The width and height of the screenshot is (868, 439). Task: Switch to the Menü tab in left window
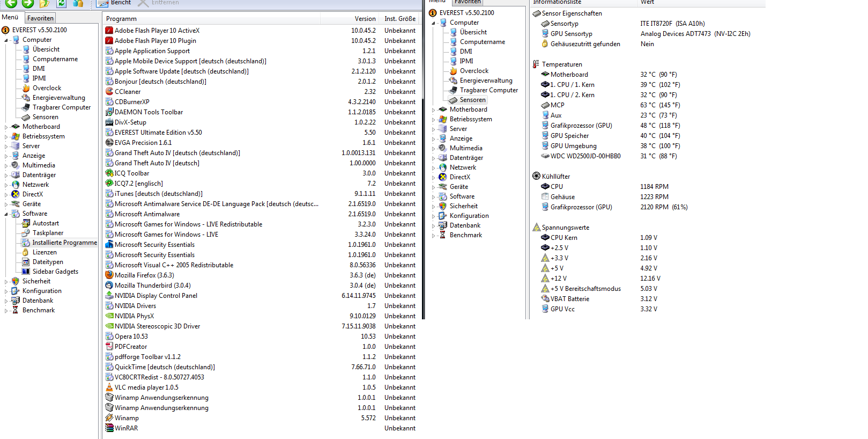10,17
